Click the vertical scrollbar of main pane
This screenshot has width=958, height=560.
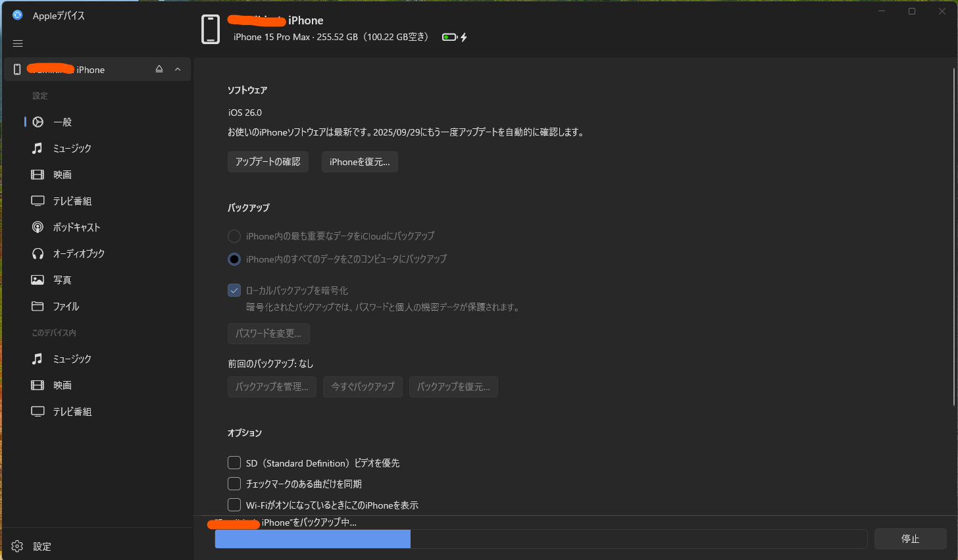coord(954,237)
